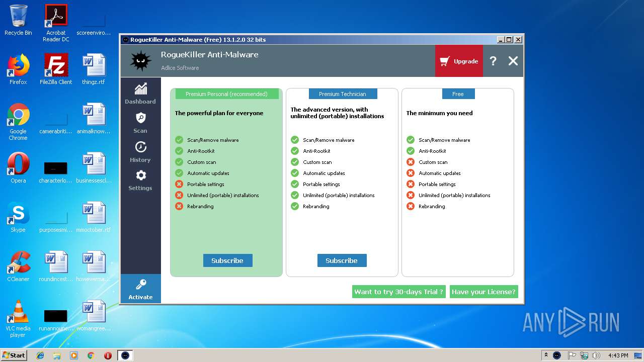Screen dimensions: 644x362
Task: Subscribe to the Premium Personal plan
Action: (x=227, y=260)
